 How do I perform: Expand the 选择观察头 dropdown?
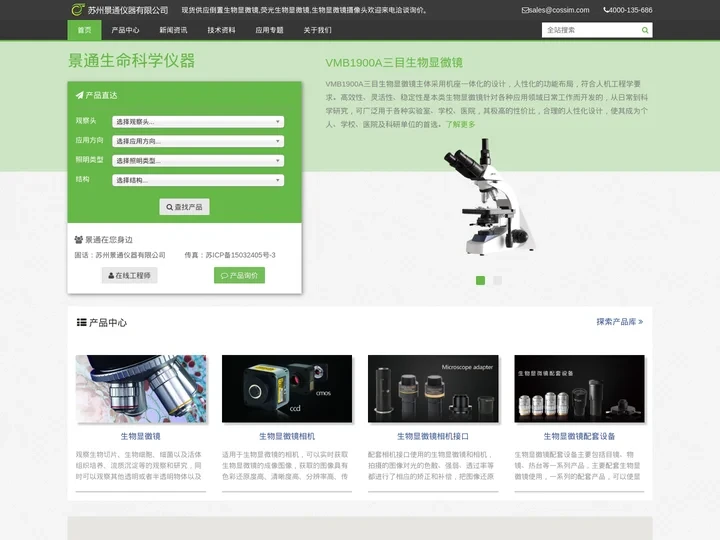click(198, 122)
